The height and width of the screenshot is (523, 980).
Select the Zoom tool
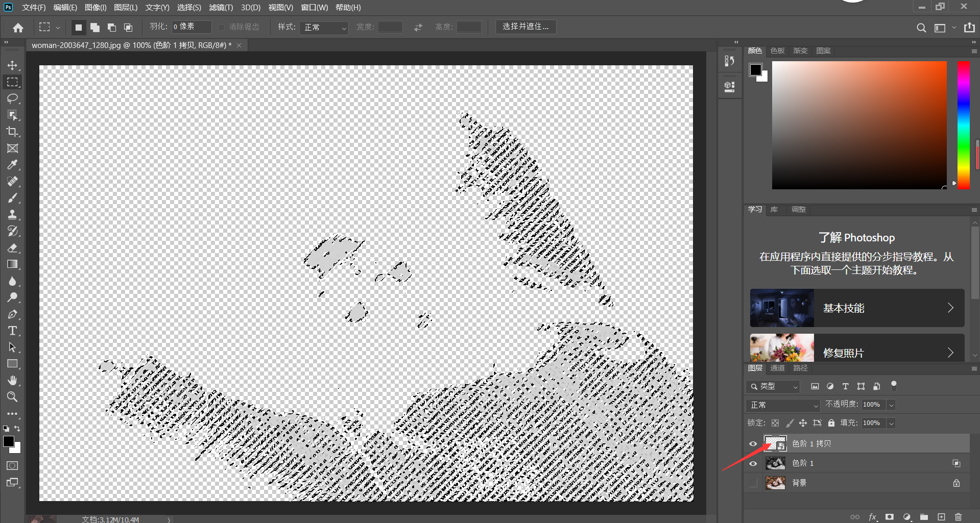click(x=12, y=397)
